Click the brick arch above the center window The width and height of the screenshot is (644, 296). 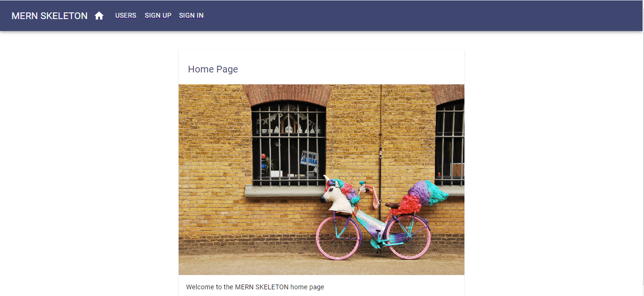click(288, 94)
